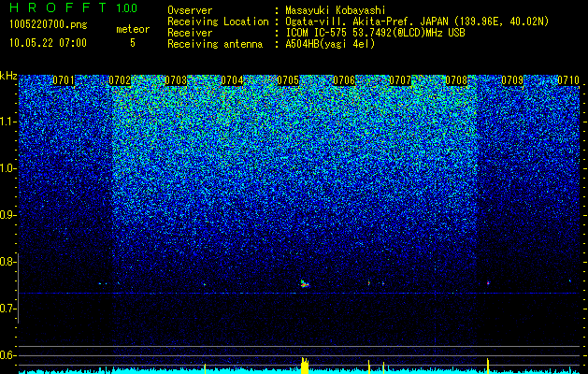Click the 0.8 kHz axis label
Viewport: 588px width, 374px height.
coord(8,262)
